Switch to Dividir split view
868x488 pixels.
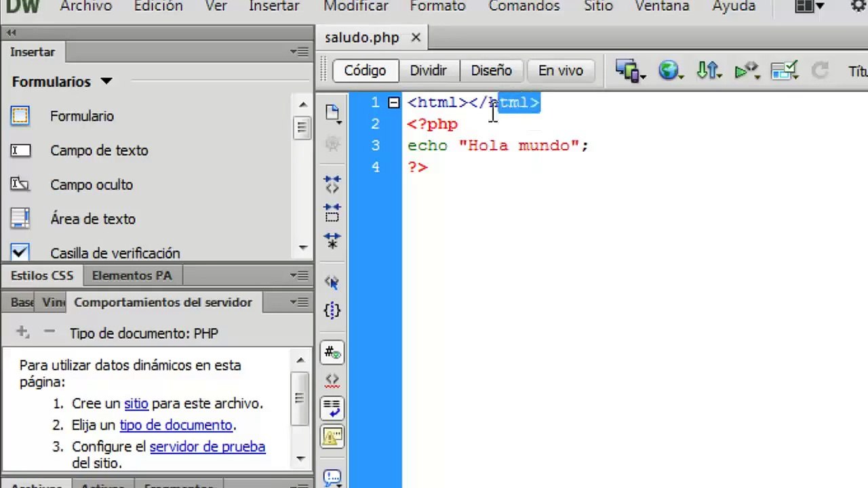(x=428, y=70)
